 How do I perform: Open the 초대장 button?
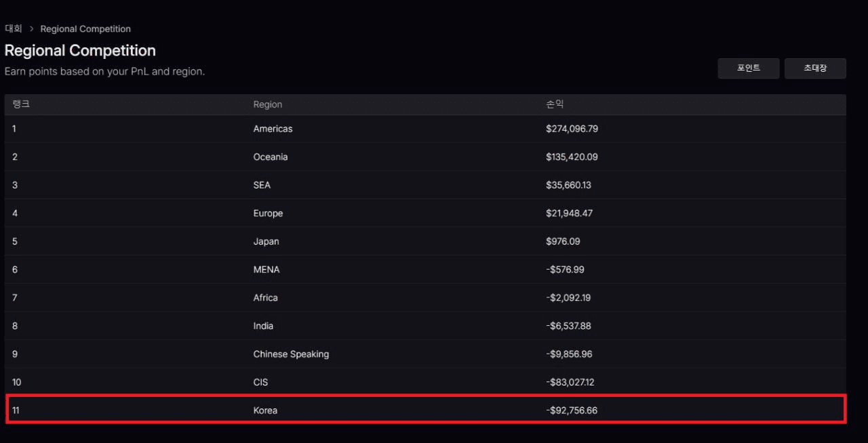814,68
